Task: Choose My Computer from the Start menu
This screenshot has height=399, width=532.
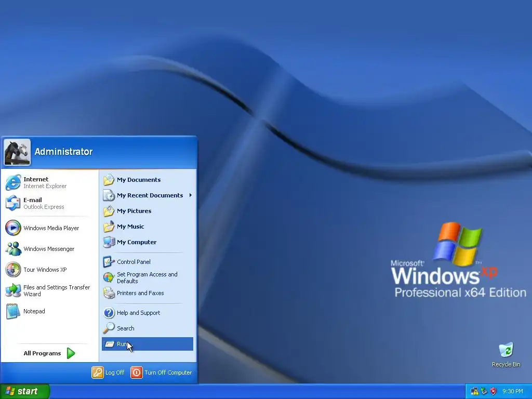Action: tap(148, 242)
